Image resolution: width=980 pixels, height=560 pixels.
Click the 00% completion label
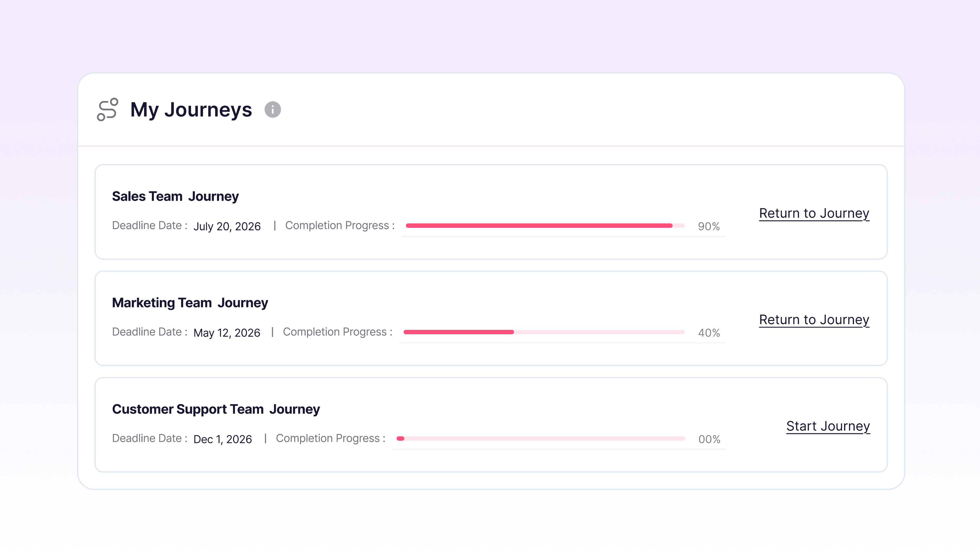click(x=709, y=439)
